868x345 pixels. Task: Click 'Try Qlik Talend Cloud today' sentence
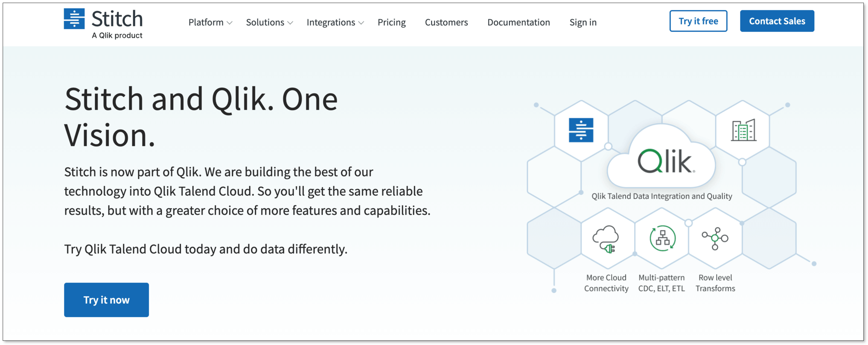pos(206,249)
